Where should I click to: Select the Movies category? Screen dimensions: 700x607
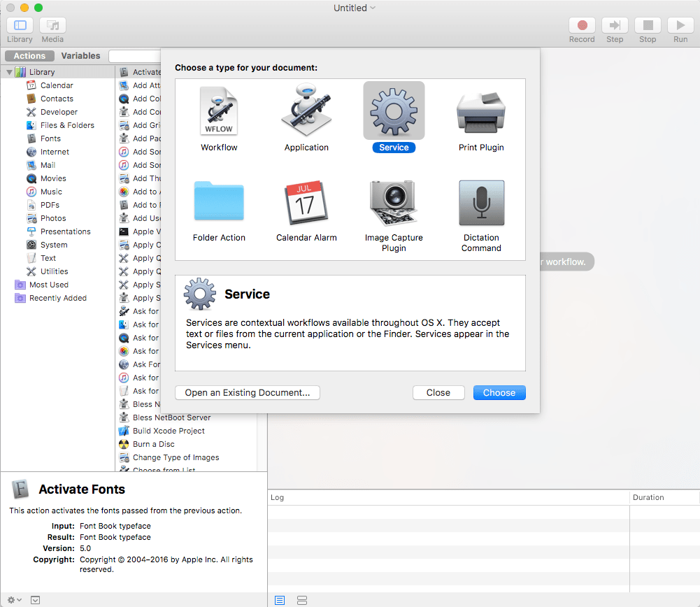pos(53,178)
